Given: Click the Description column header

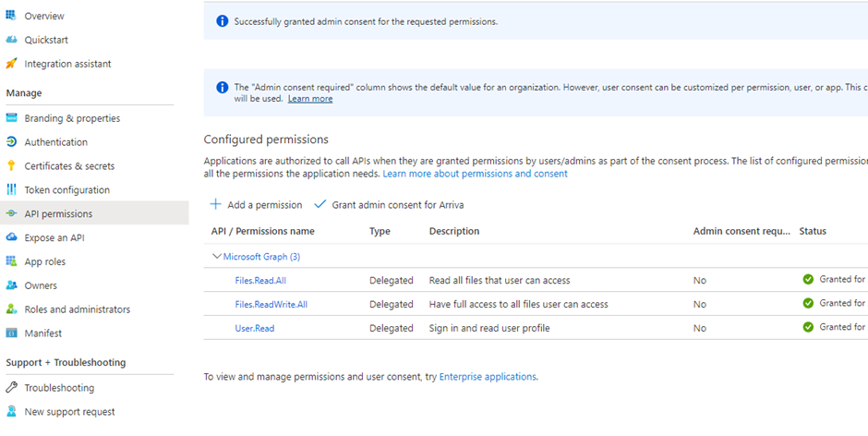Looking at the screenshot, I should (x=454, y=231).
